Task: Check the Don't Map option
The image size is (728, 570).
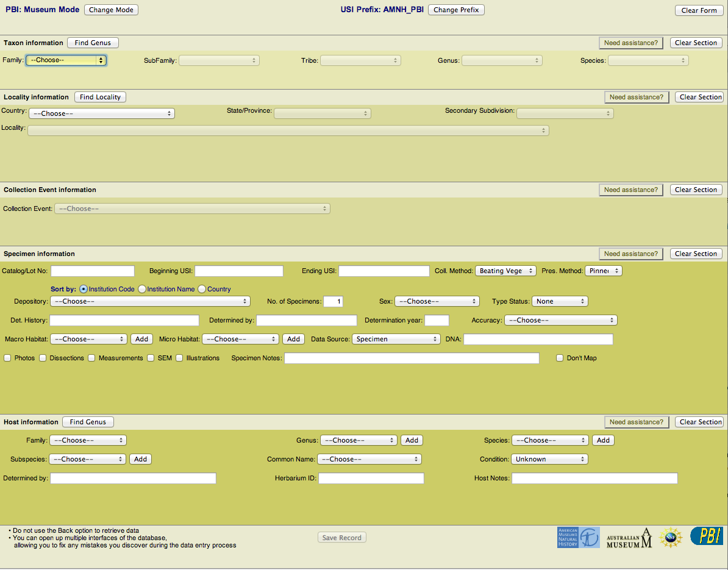Action: tap(559, 358)
